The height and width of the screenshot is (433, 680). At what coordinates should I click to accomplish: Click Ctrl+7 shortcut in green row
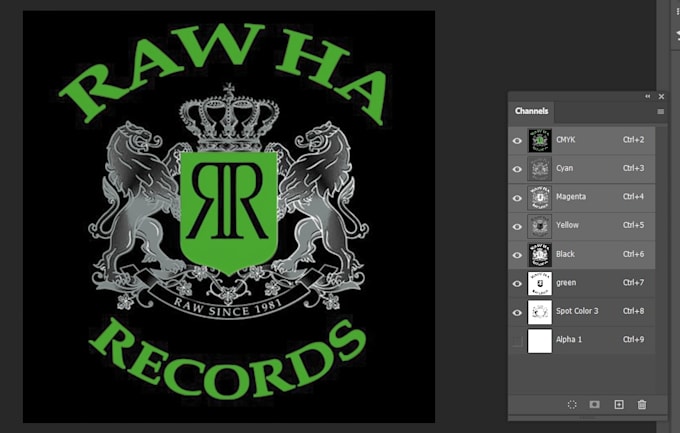pos(634,282)
